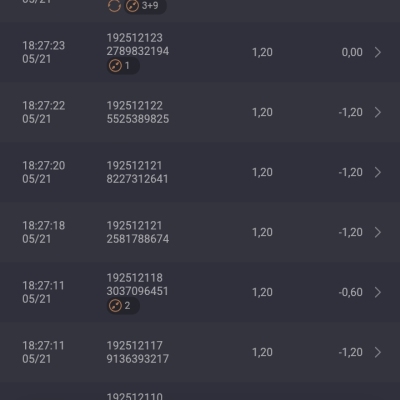
Task: Click the 18:27:22 timestamp
Action: point(44,106)
